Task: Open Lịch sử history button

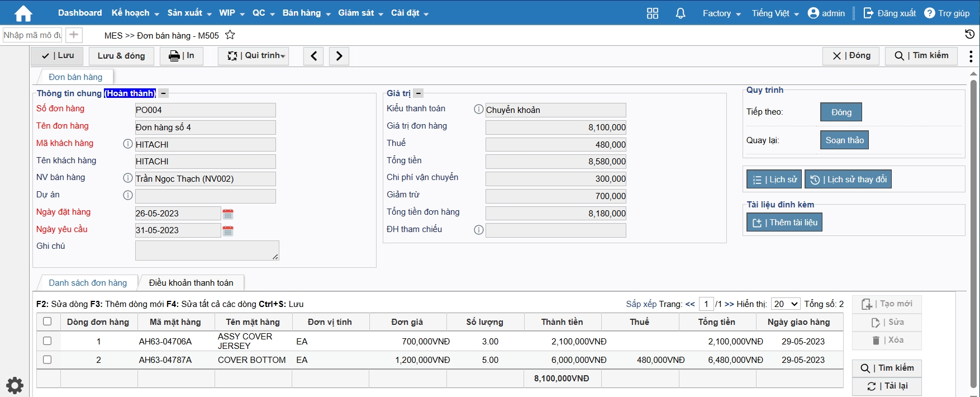Action: pos(774,179)
